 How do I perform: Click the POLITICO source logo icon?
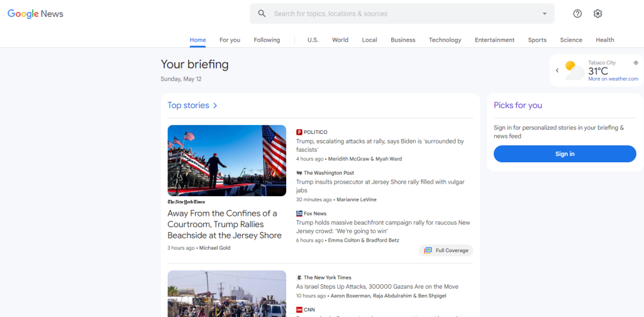tap(299, 132)
